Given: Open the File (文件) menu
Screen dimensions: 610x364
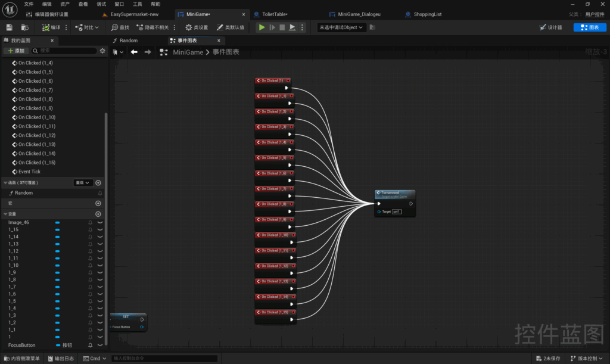Looking at the screenshot, I should coord(29,4).
